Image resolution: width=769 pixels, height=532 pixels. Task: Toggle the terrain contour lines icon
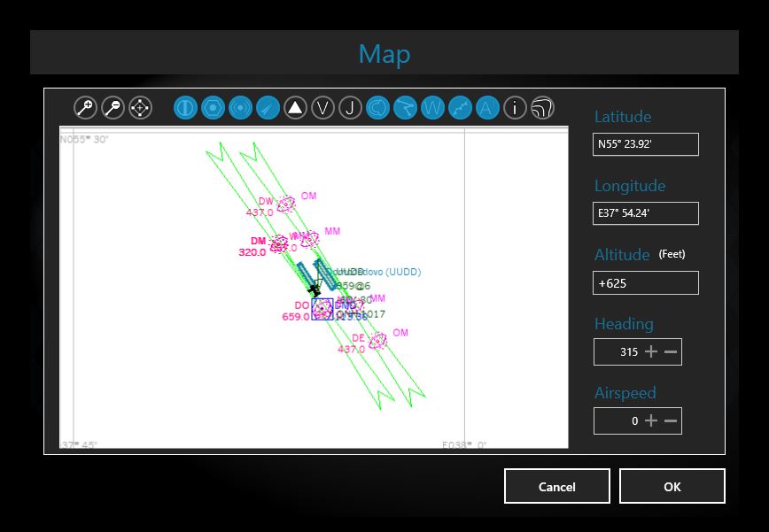542,108
